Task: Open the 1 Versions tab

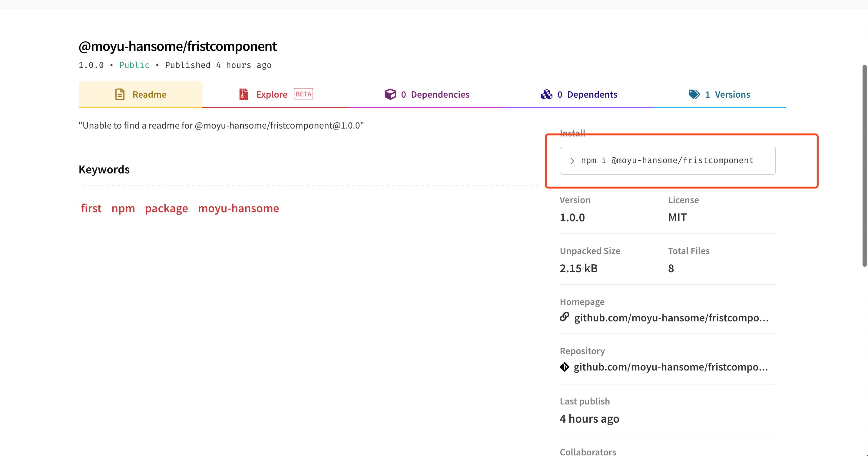Action: [x=727, y=94]
